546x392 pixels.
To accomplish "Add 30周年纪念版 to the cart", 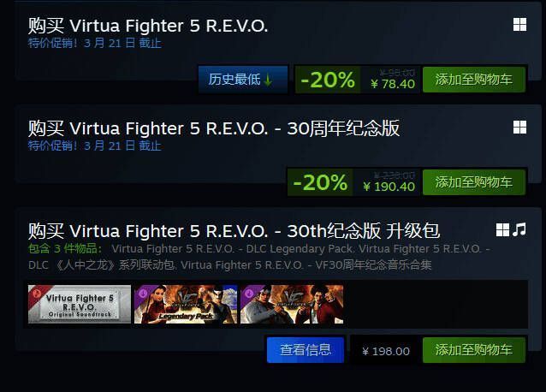I will [x=474, y=182].
